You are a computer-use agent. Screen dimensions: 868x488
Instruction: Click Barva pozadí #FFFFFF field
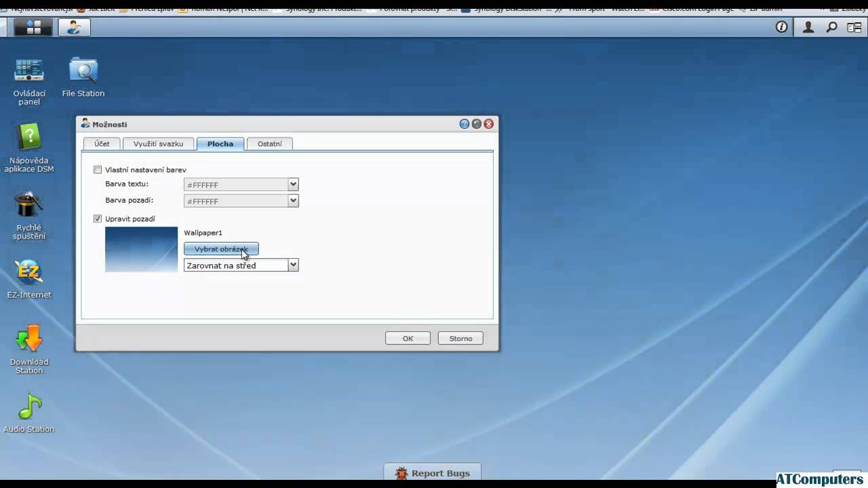pyautogui.click(x=236, y=201)
